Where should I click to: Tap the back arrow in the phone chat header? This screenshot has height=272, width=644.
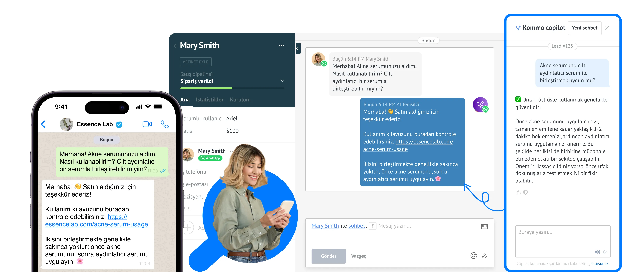click(x=43, y=124)
